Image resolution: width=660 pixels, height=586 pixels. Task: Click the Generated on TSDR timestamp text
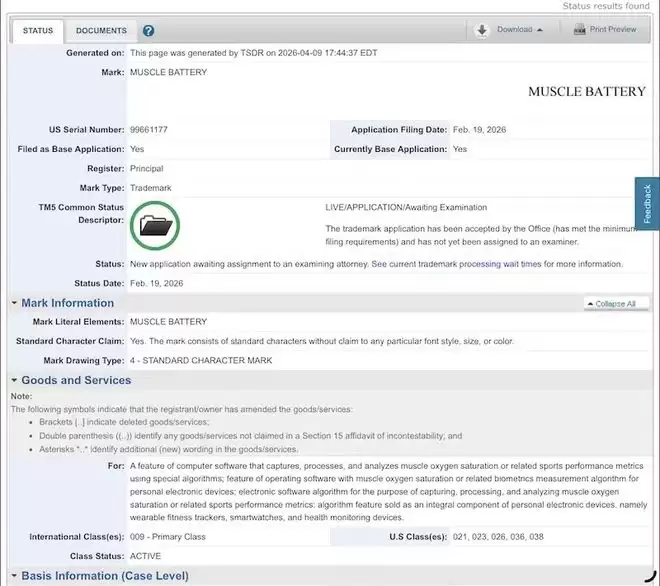[x=253, y=53]
